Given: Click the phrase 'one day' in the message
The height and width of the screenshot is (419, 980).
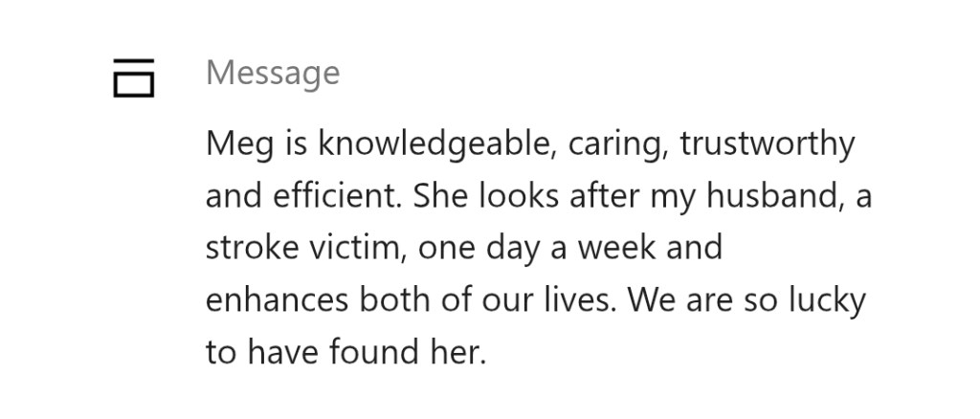Looking at the screenshot, I should click(x=476, y=249).
